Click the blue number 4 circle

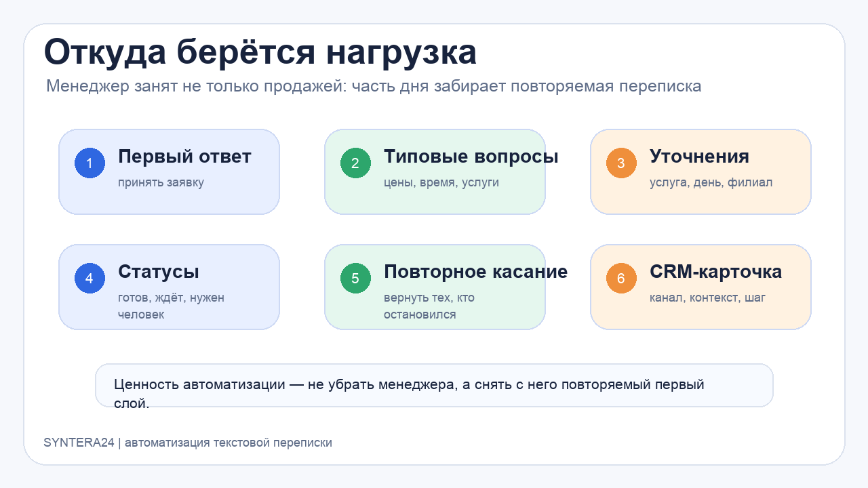90,279
